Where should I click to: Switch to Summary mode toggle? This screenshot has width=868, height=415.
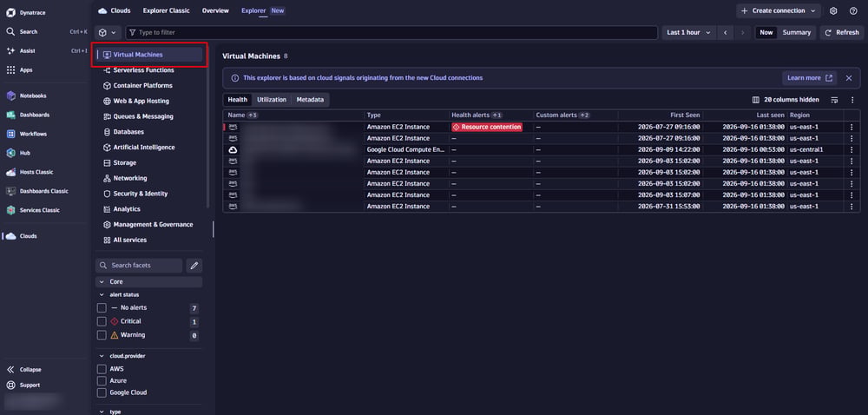point(797,33)
